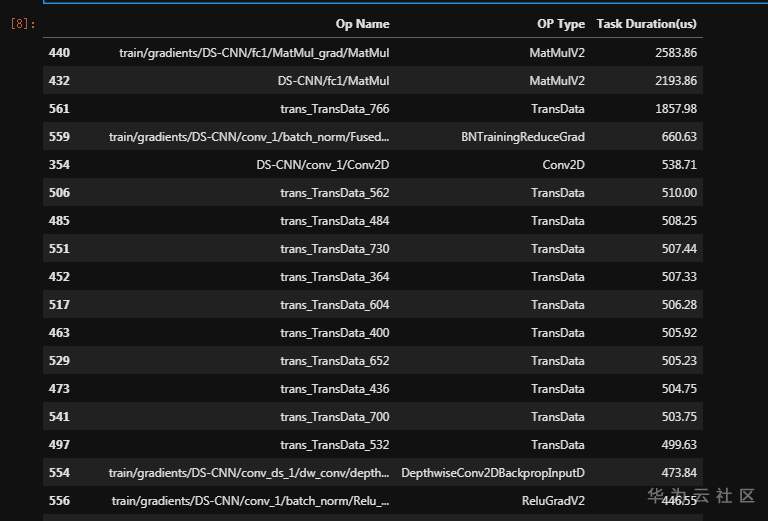Click op name train/gradients/DS-CNN/conv_ds_1/dw_conv/depth...
This screenshot has width=768, height=521.
point(249,473)
